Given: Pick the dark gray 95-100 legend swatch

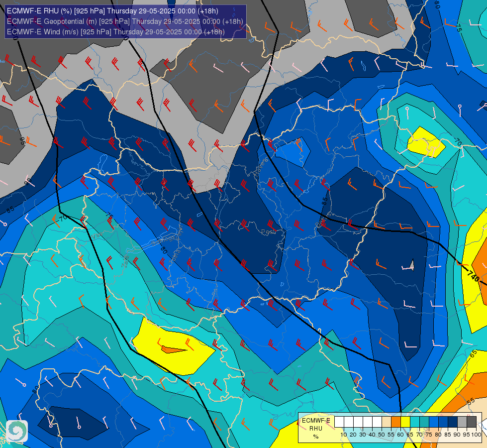Looking at the screenshot, I should (472, 422).
